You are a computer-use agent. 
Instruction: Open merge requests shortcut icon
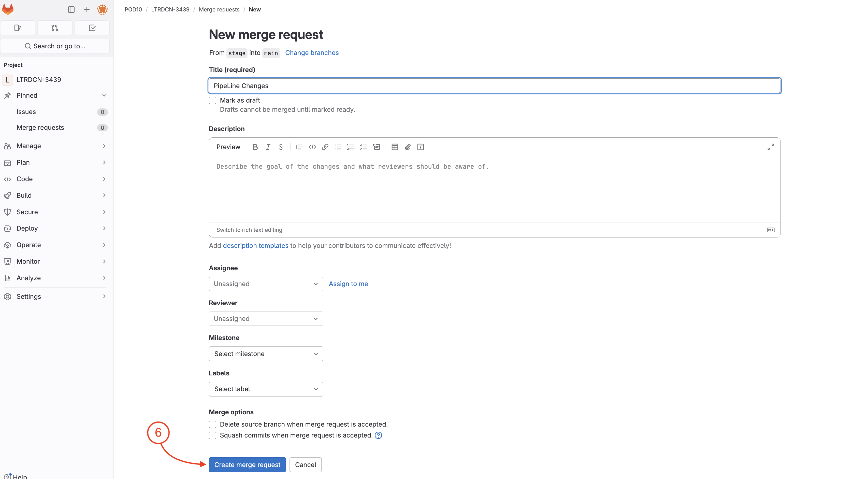[x=55, y=28]
